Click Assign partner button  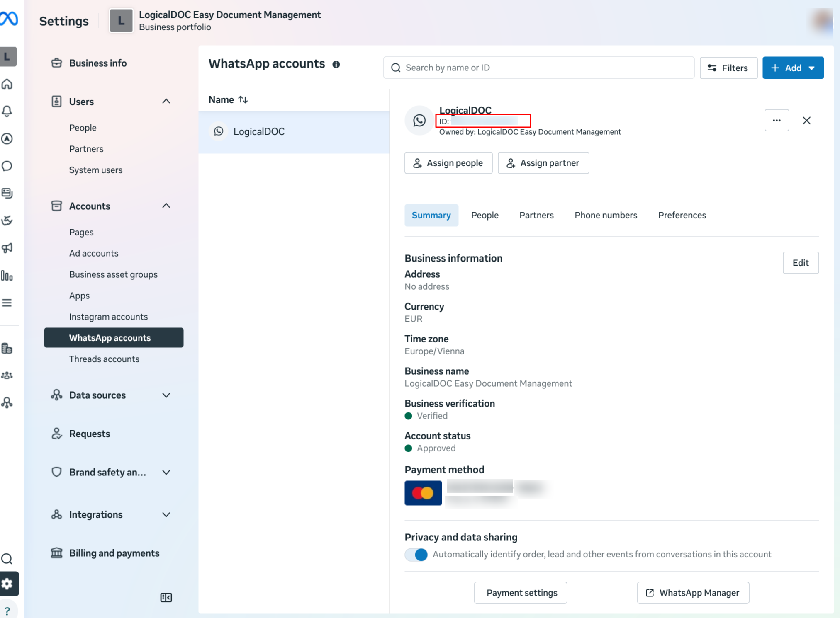[x=543, y=163]
